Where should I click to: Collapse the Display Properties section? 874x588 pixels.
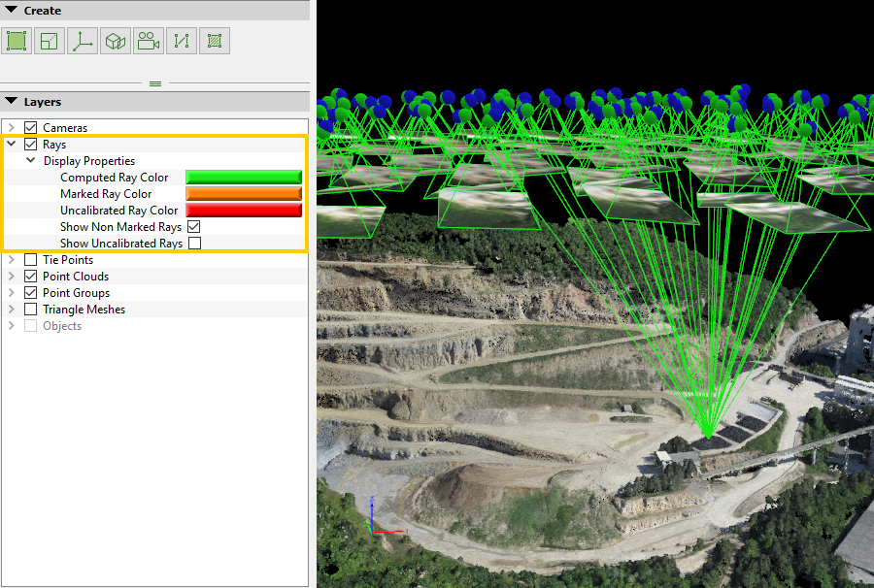pyautogui.click(x=30, y=161)
